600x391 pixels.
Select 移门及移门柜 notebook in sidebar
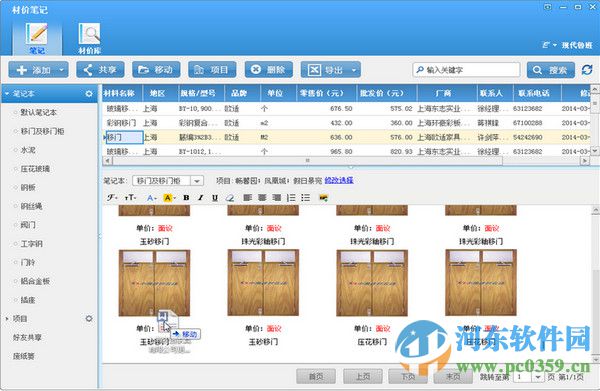tap(42, 131)
